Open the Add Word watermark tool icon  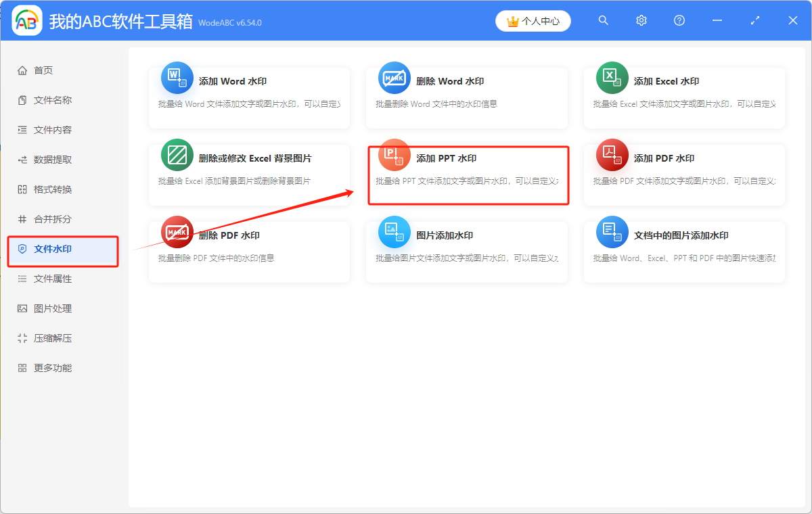pyautogui.click(x=177, y=78)
